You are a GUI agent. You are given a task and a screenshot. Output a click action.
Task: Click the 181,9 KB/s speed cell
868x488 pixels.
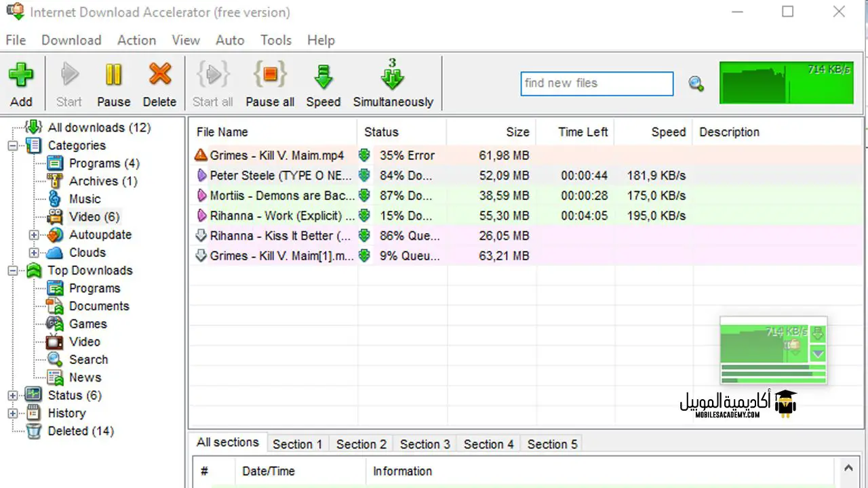click(x=656, y=176)
